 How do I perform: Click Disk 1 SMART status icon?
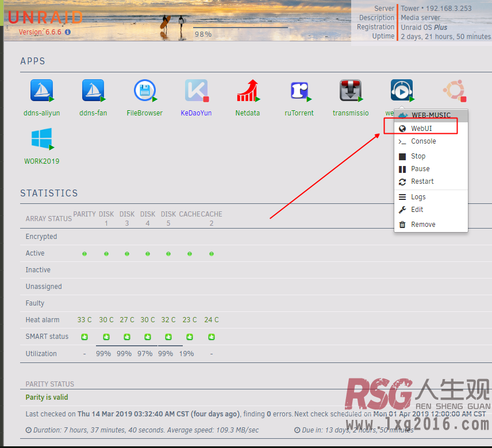106,337
